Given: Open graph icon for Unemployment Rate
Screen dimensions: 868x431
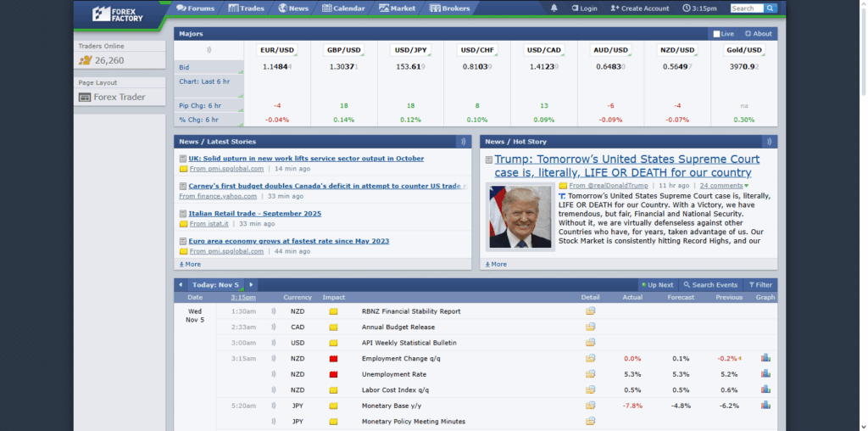Looking at the screenshot, I should pos(765,374).
